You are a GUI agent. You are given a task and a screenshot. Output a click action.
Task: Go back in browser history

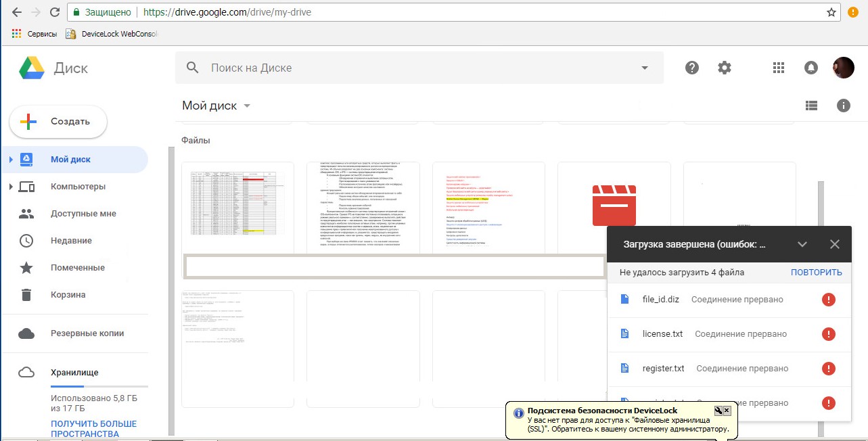click(16, 12)
